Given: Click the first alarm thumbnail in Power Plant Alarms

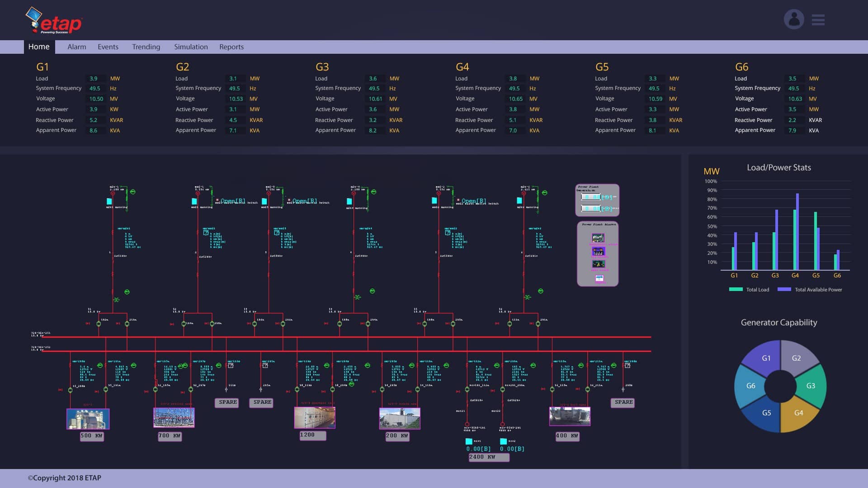Looking at the screenshot, I should (x=599, y=238).
